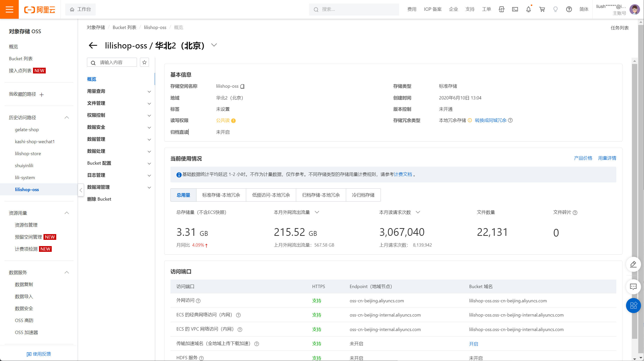
Task: Open Cloud Shell terminal icon
Action: pos(515,9)
